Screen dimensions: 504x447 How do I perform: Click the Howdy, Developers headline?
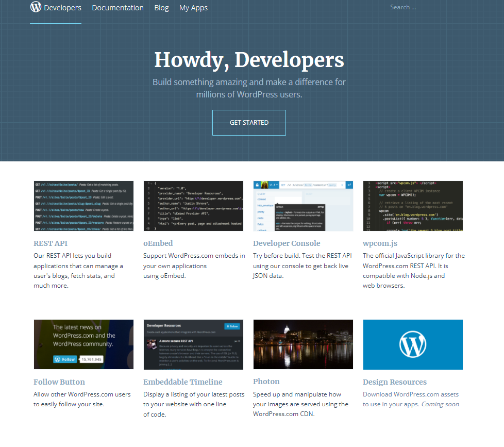click(x=249, y=60)
